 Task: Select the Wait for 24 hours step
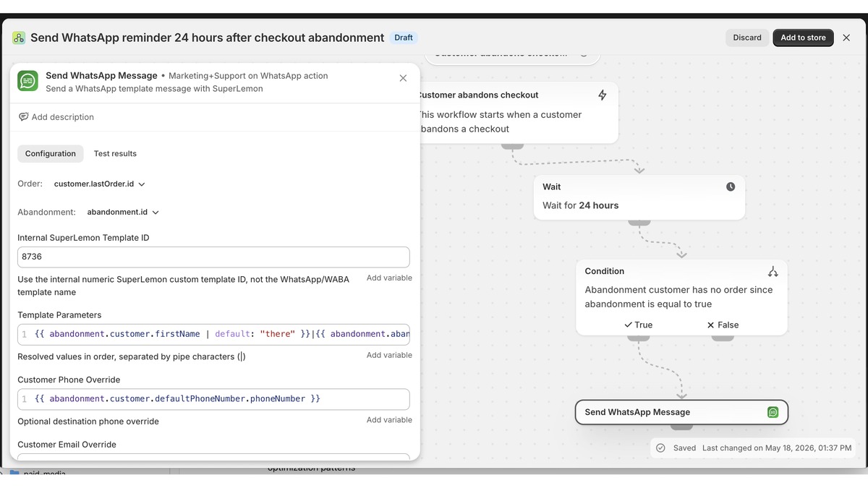639,197
